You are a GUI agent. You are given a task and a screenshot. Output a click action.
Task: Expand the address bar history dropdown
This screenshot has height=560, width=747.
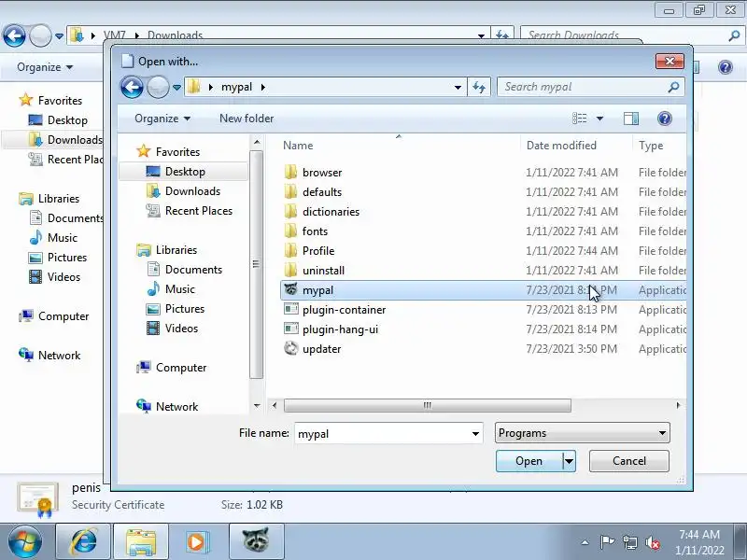(458, 87)
